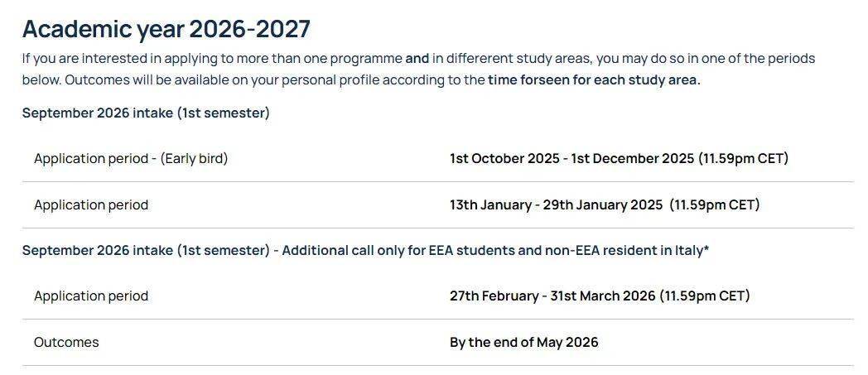Select 'Application period - (Early bird)' row label
The height and width of the screenshot is (375, 868).
tap(131, 159)
